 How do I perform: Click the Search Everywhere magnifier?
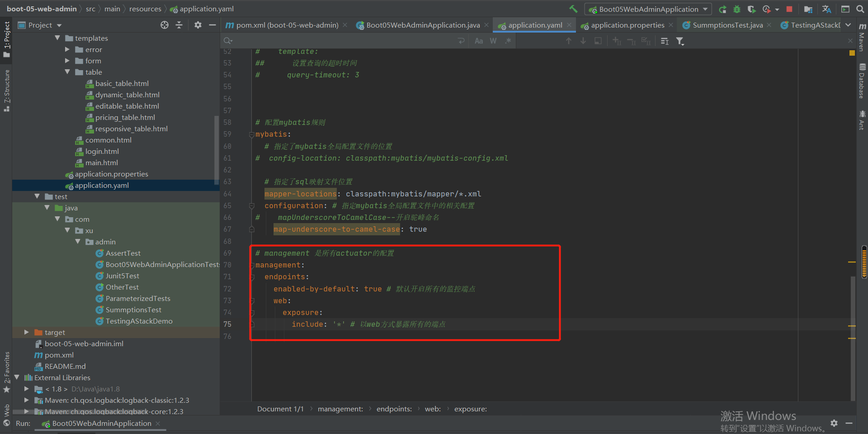(x=860, y=9)
